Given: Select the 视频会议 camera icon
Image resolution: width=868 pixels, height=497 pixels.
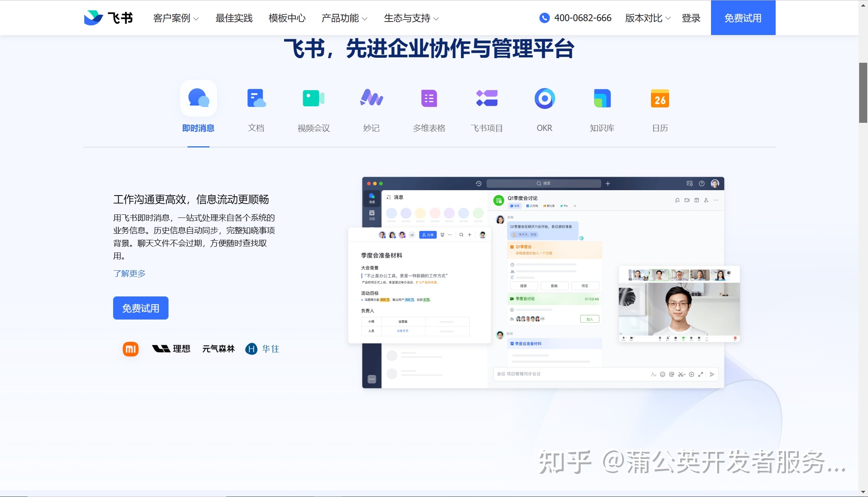Looking at the screenshot, I should pos(314,98).
